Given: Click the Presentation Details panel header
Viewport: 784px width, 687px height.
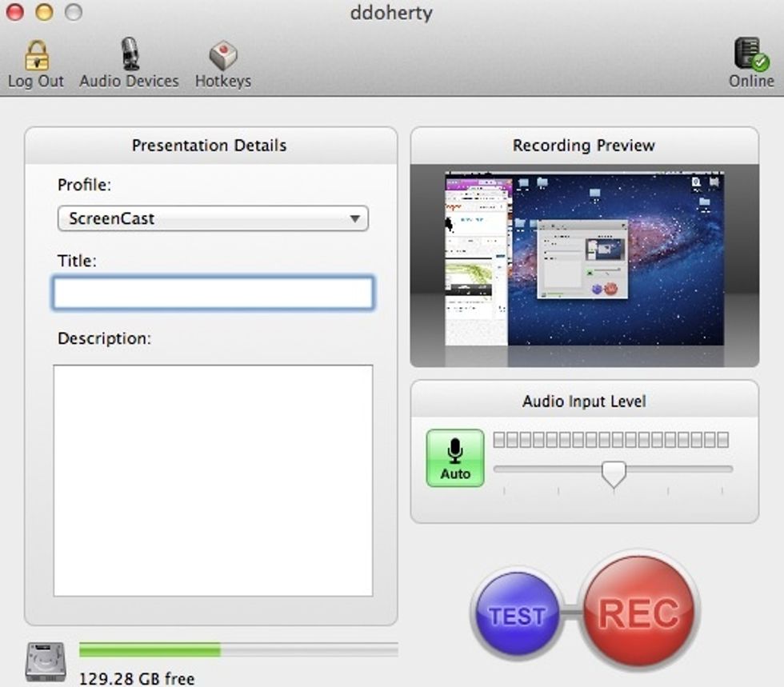Looking at the screenshot, I should tap(210, 146).
